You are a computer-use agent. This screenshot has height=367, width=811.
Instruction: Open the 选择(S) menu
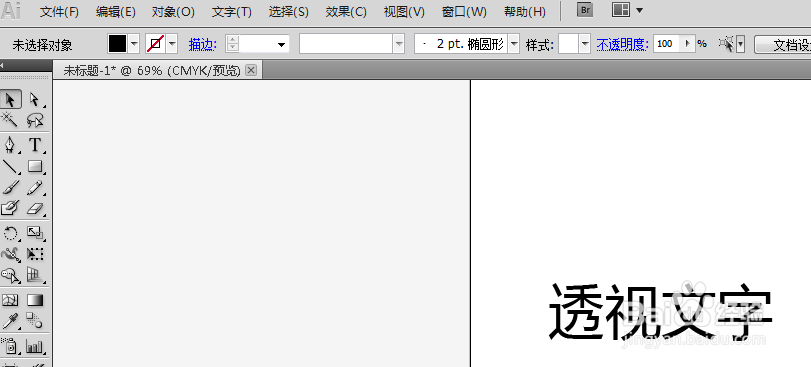pos(289,11)
